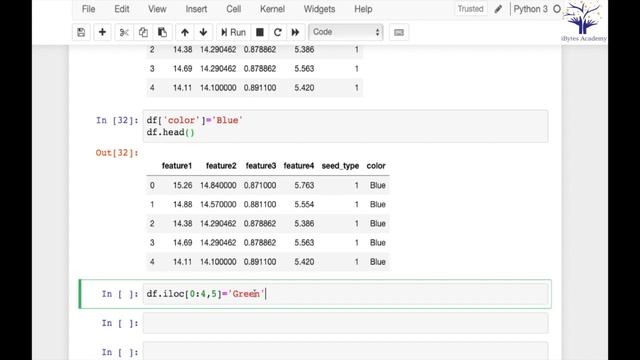Interrupt the kernel with stop icon
Screen dimensions: 640x360
260,32
